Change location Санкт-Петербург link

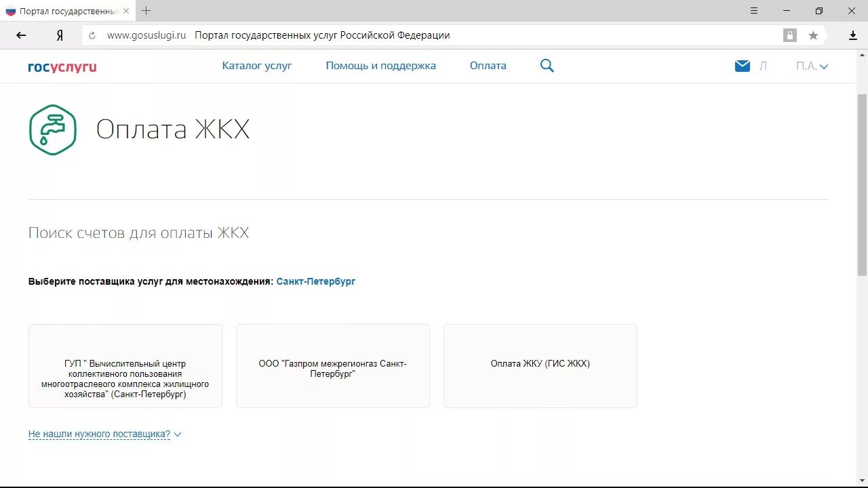(316, 281)
